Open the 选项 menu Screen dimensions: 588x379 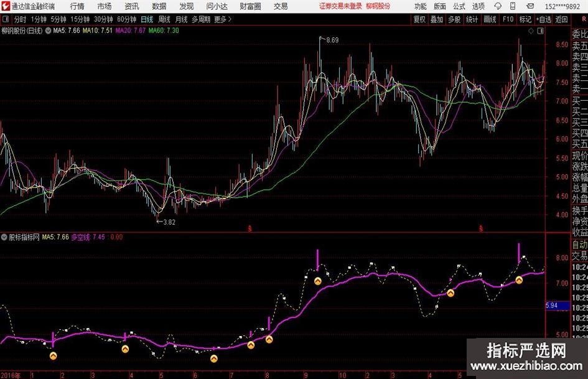point(478,6)
